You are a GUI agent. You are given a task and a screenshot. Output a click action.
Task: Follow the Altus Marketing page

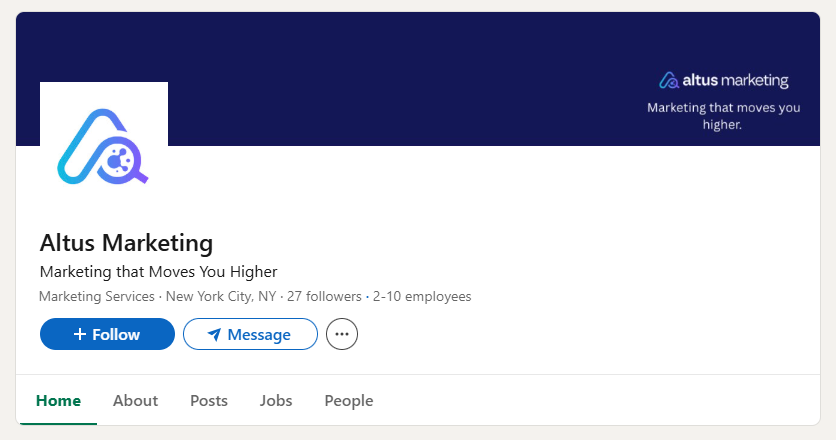pos(107,334)
